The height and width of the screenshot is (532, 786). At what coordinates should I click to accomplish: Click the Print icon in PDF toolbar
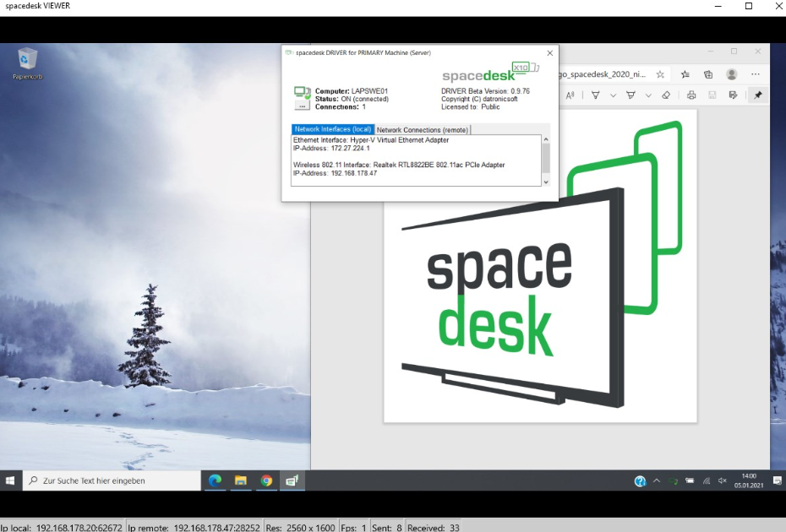click(691, 95)
